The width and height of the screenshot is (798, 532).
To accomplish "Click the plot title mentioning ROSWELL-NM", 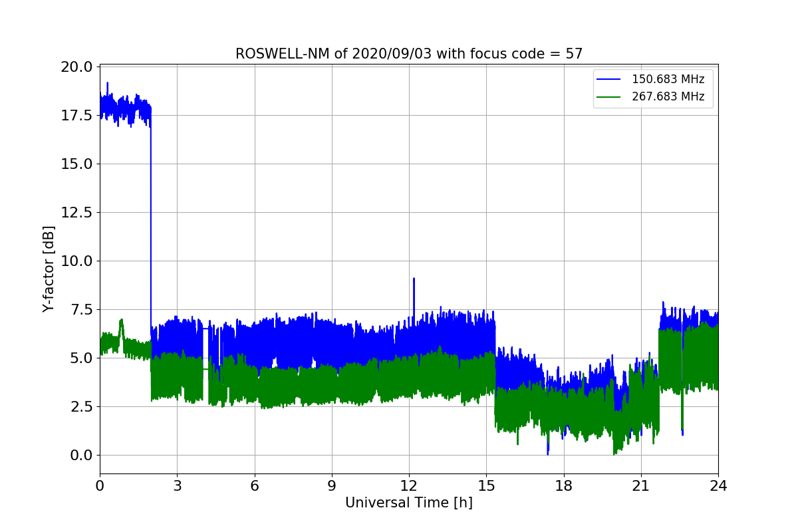I will click(x=409, y=54).
